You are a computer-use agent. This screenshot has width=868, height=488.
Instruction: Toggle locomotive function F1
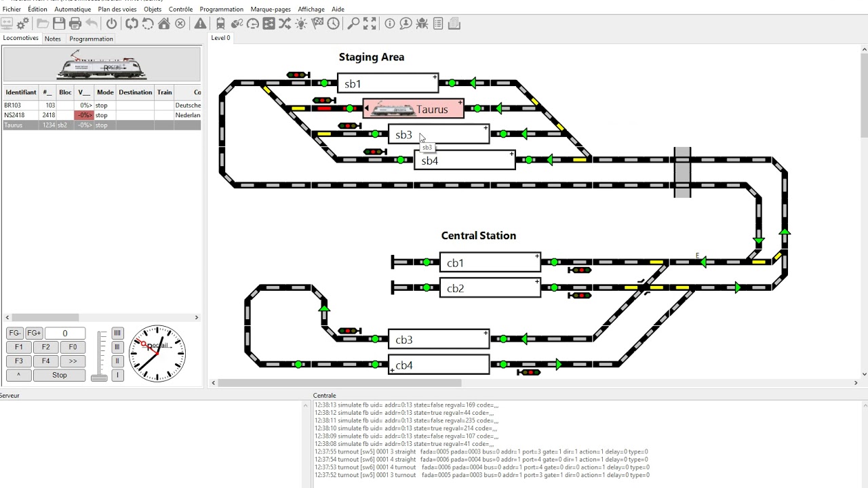pos(19,347)
